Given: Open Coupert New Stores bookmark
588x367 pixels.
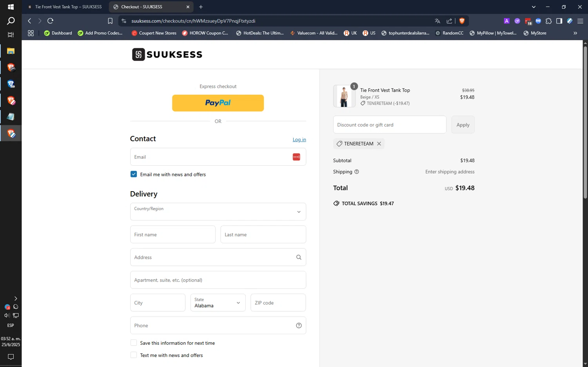Looking at the screenshot, I should tap(154, 33).
